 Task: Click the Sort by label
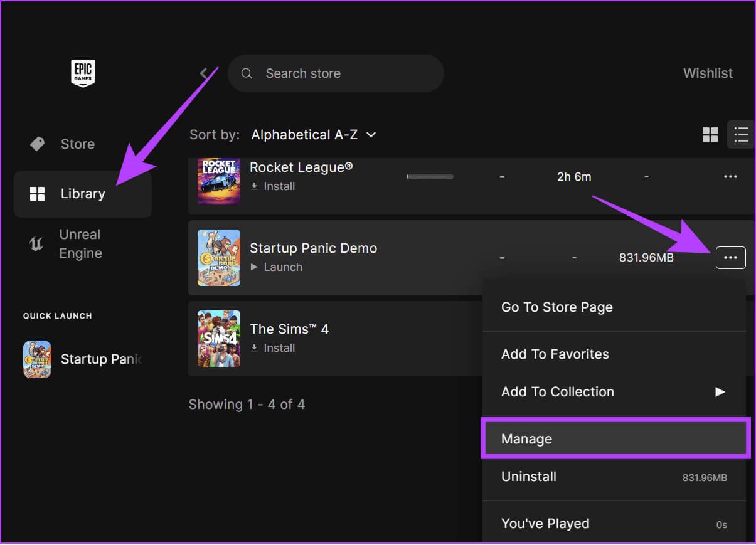click(215, 135)
